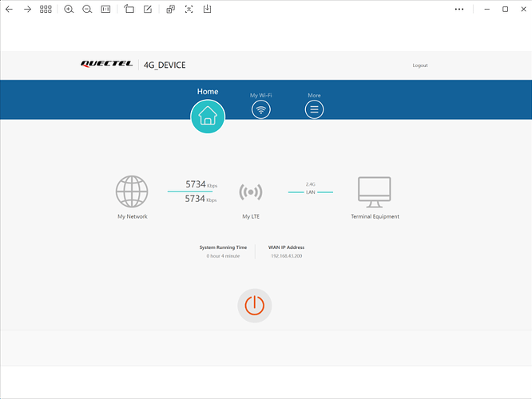Go to the next image with forward arrow
Image resolution: width=532 pixels, height=399 pixels.
(x=27, y=9)
